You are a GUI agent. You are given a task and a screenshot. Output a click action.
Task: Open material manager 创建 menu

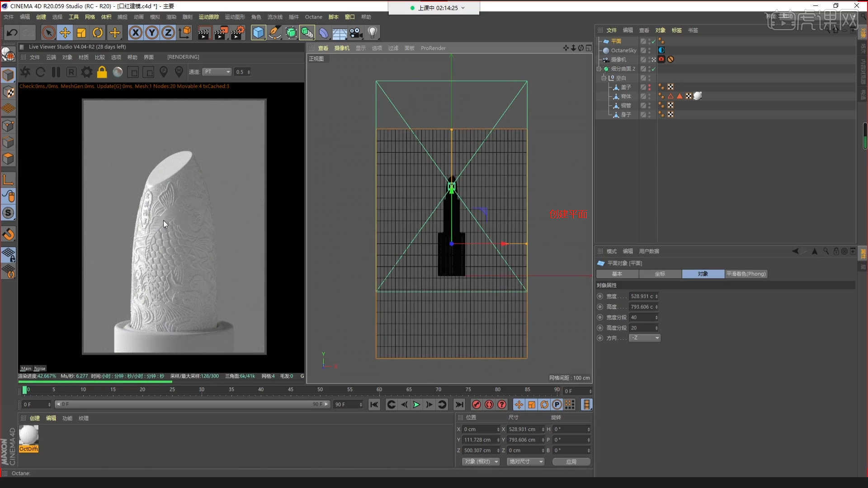coord(35,418)
